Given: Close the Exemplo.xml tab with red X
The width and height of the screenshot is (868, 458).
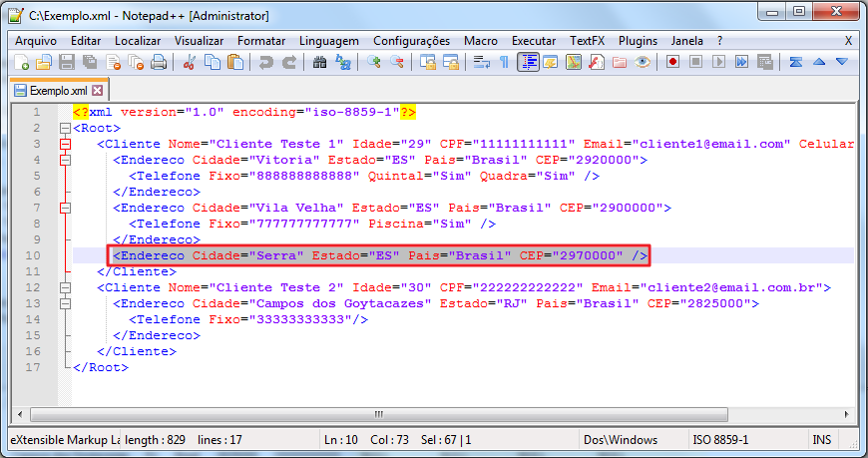Looking at the screenshot, I should pyautogui.click(x=98, y=90).
